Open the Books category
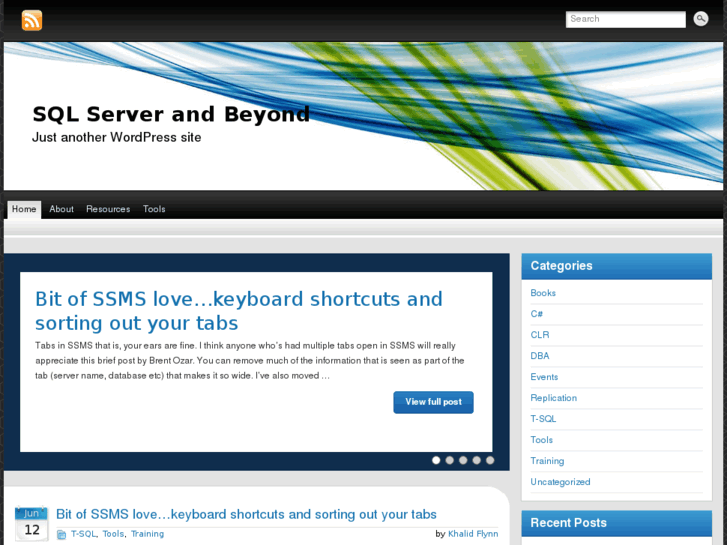Screen dimensions: 727x545 point(543,293)
